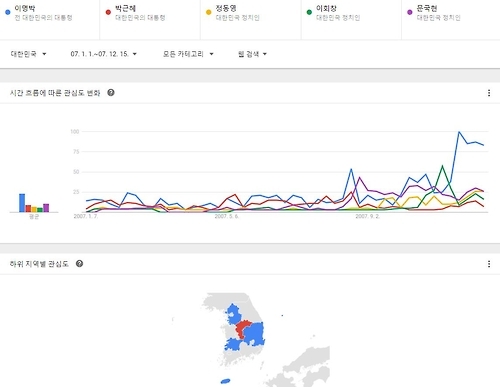Image resolution: width=500 pixels, height=387 pixels.
Task: Click the green line peak near 50
Action: click(442, 166)
